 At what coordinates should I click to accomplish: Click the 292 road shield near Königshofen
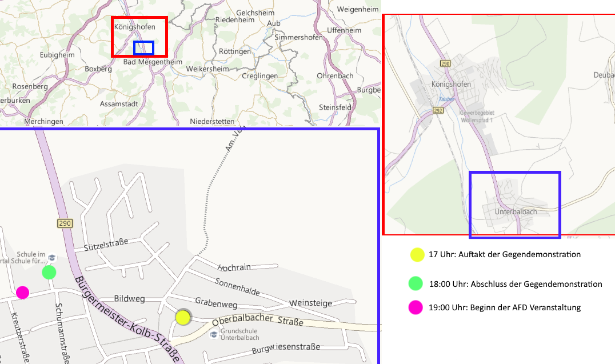(x=438, y=110)
